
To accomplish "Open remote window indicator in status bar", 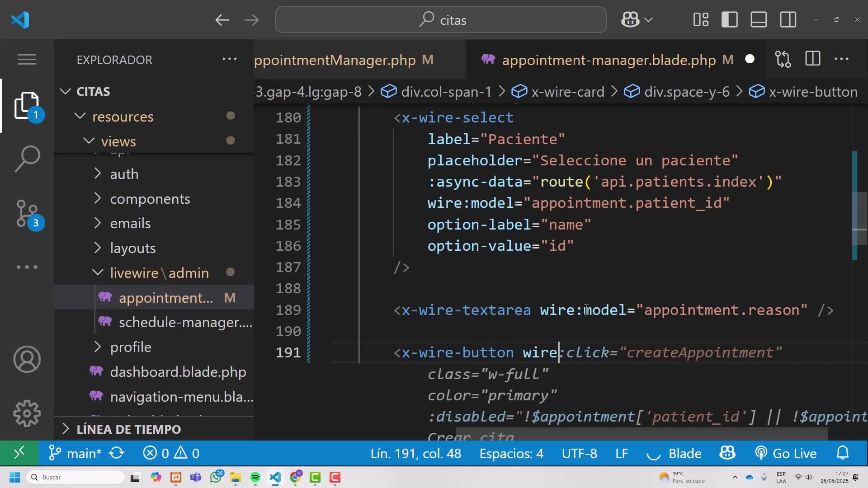I will [x=19, y=453].
